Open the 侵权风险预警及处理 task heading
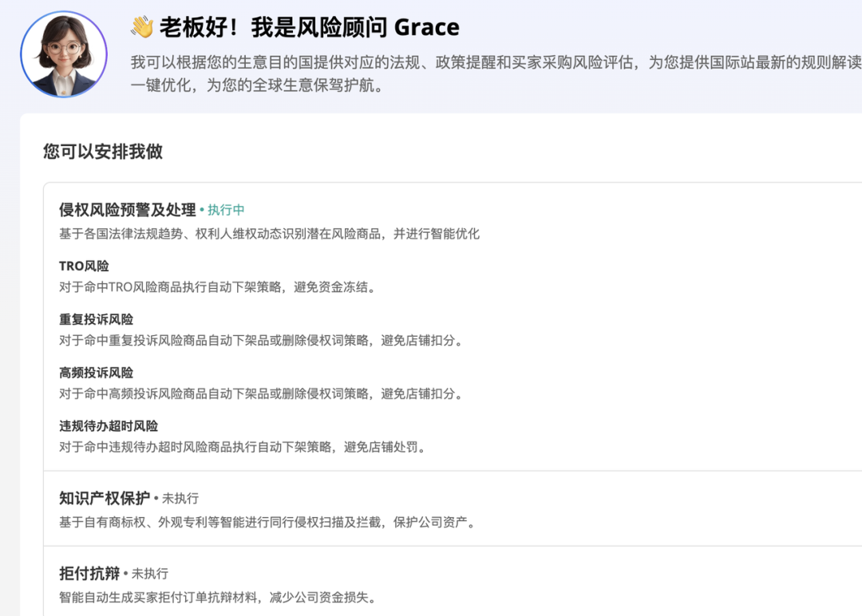Screen dimensions: 862x616 128,209
